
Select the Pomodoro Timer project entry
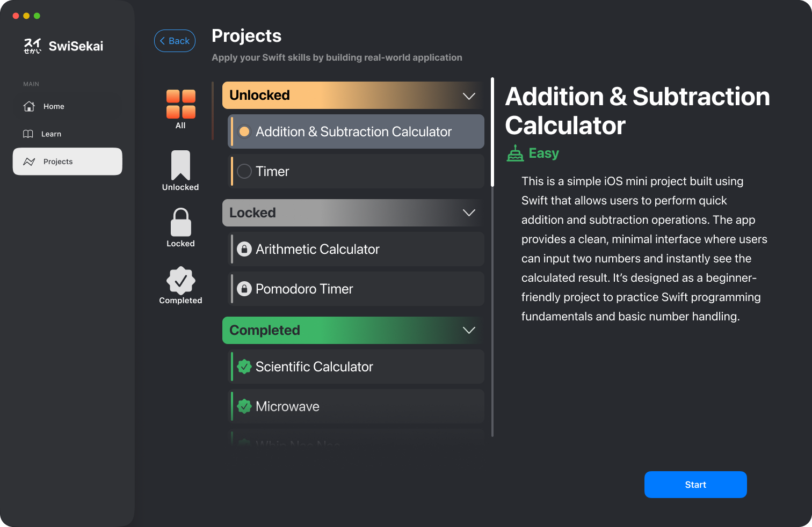[x=357, y=289]
